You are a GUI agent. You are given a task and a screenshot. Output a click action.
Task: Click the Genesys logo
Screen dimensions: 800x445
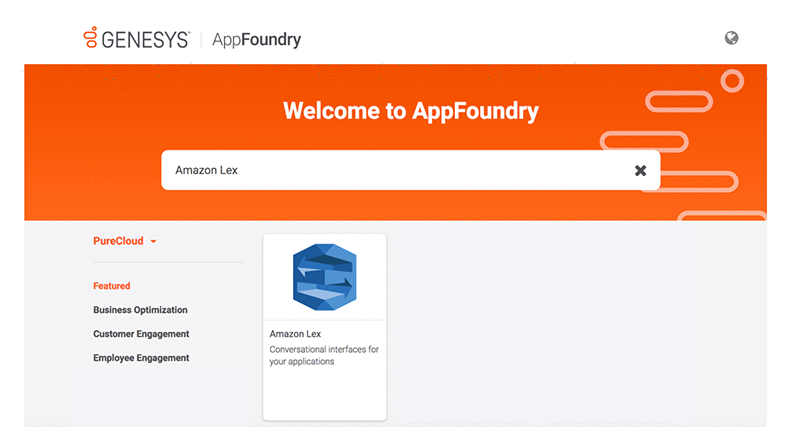tap(136, 38)
